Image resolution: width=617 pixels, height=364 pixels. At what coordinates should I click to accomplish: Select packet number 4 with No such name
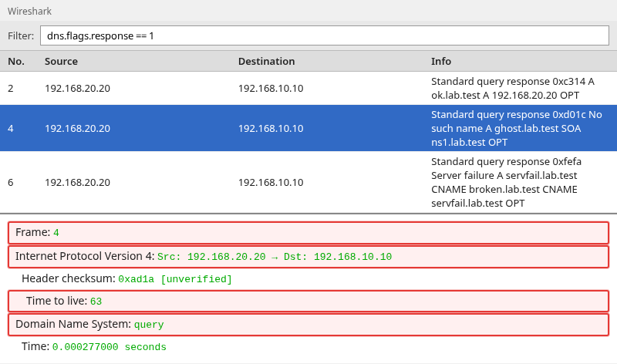(x=308, y=128)
